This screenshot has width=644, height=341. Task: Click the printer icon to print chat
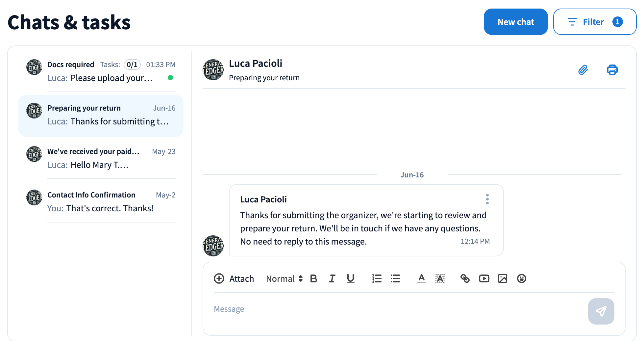(612, 70)
